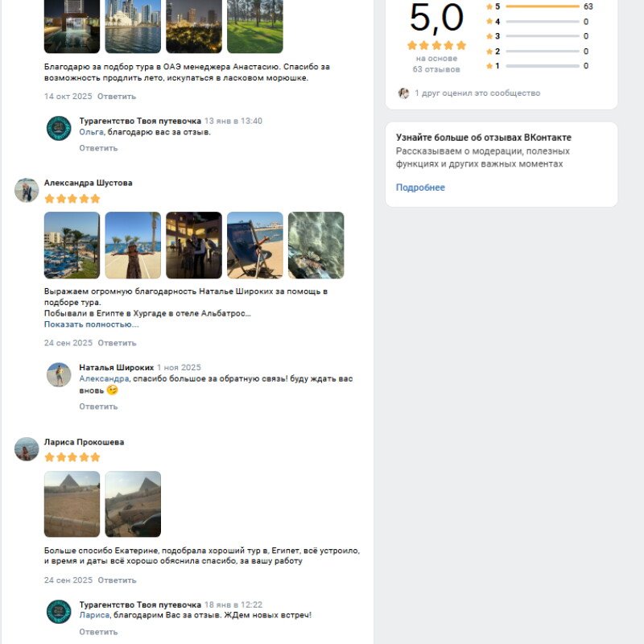Viewport: 644px width, 644px height.
Task: Click the agency avatar in reply to Лариса
Action: click(x=59, y=612)
